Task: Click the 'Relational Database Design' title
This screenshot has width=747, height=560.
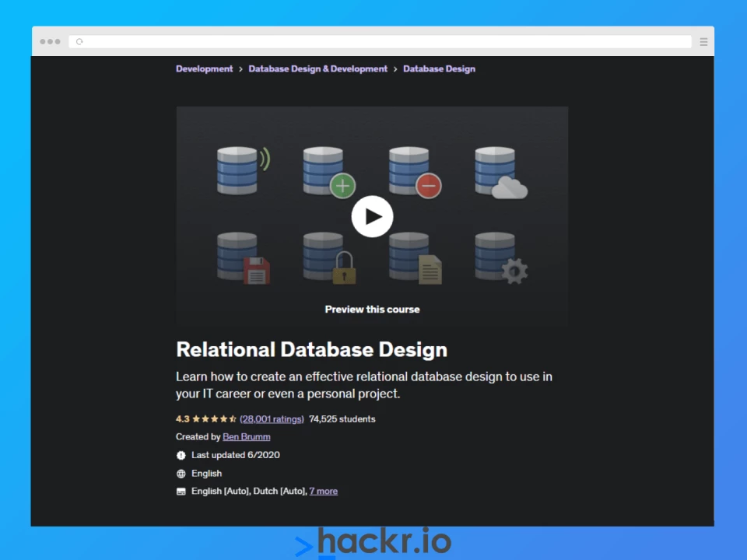Action: 311,349
